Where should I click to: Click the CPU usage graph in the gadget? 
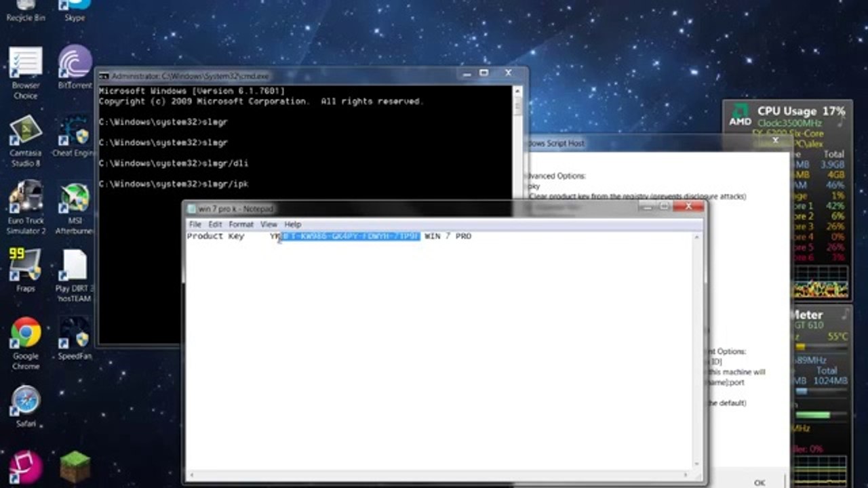click(x=821, y=282)
